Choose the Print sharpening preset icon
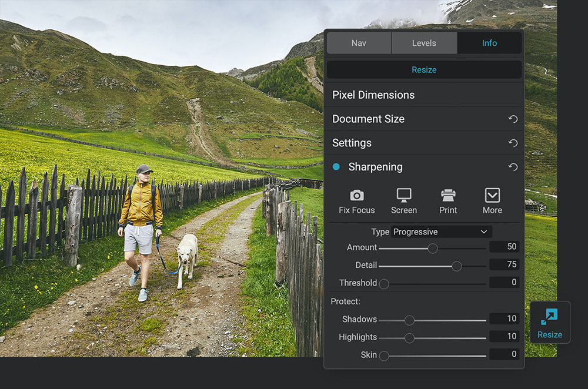The height and width of the screenshot is (389, 588). click(x=448, y=196)
